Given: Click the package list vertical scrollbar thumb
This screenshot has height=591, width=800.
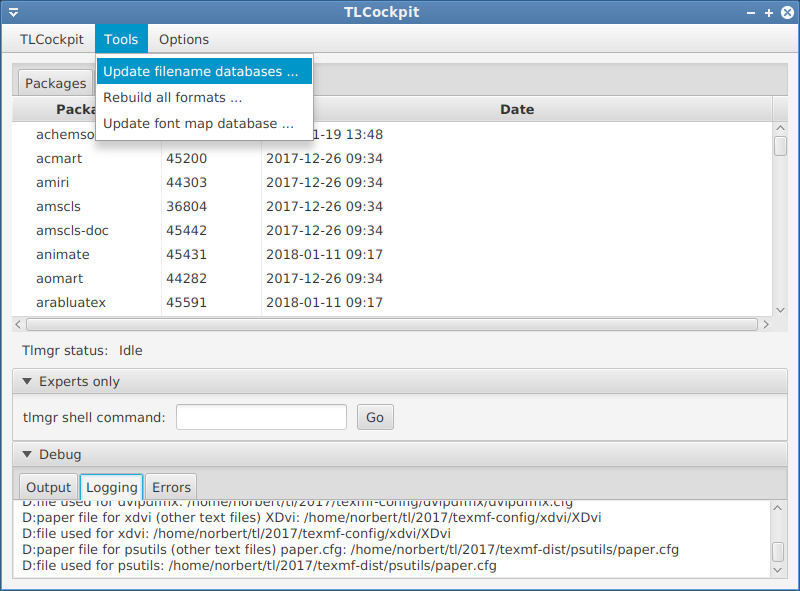Looking at the screenshot, I should pyautogui.click(x=780, y=146).
